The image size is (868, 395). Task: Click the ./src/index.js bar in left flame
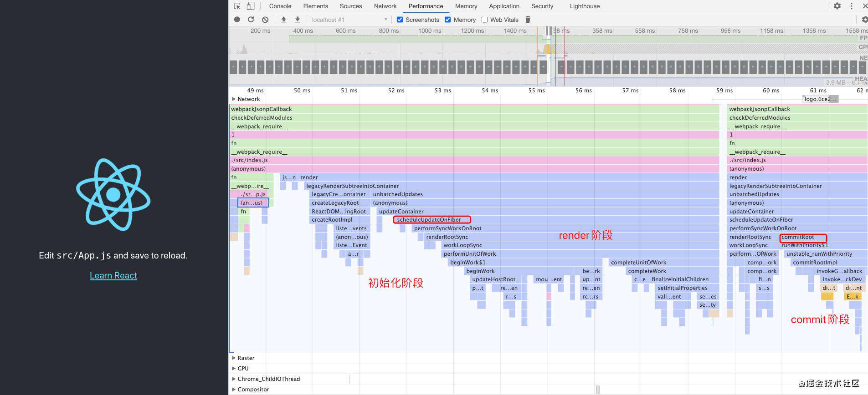474,160
